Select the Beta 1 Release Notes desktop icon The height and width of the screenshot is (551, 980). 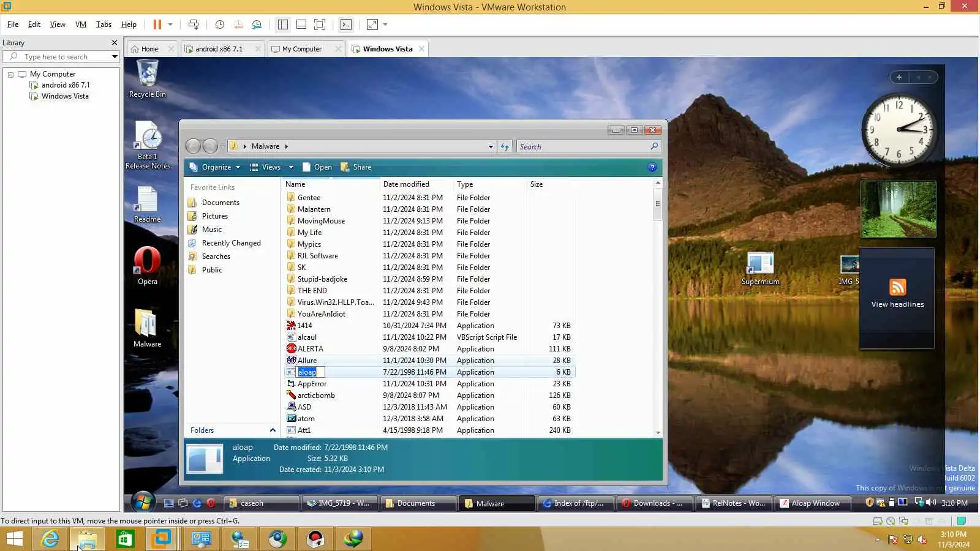pyautogui.click(x=148, y=145)
